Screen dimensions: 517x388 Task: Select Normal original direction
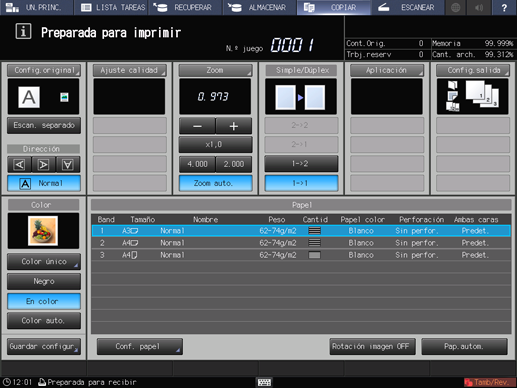click(x=44, y=183)
